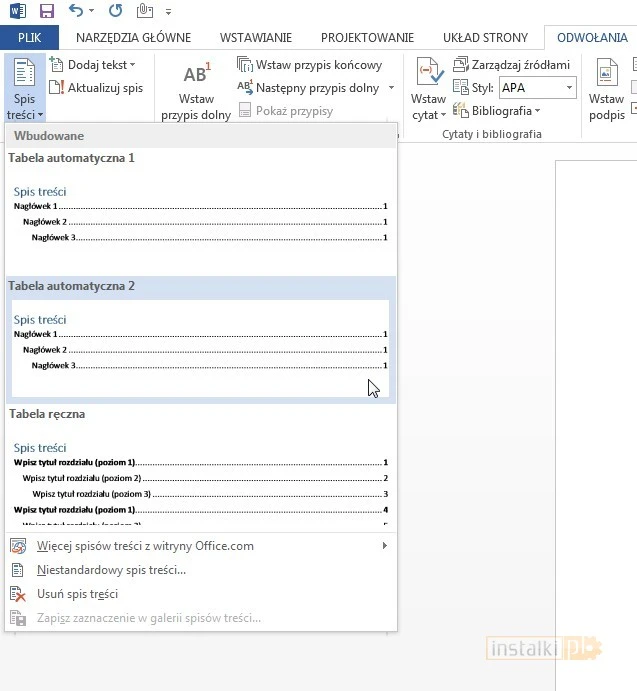The image size is (637, 691).
Task: Open Zarządzaj źródłami source manager
Action: pyautogui.click(x=511, y=65)
